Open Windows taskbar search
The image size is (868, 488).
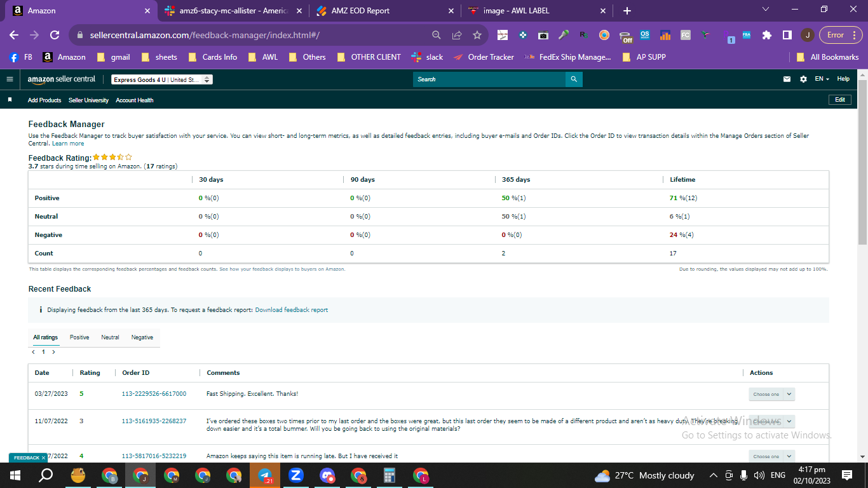(46, 475)
